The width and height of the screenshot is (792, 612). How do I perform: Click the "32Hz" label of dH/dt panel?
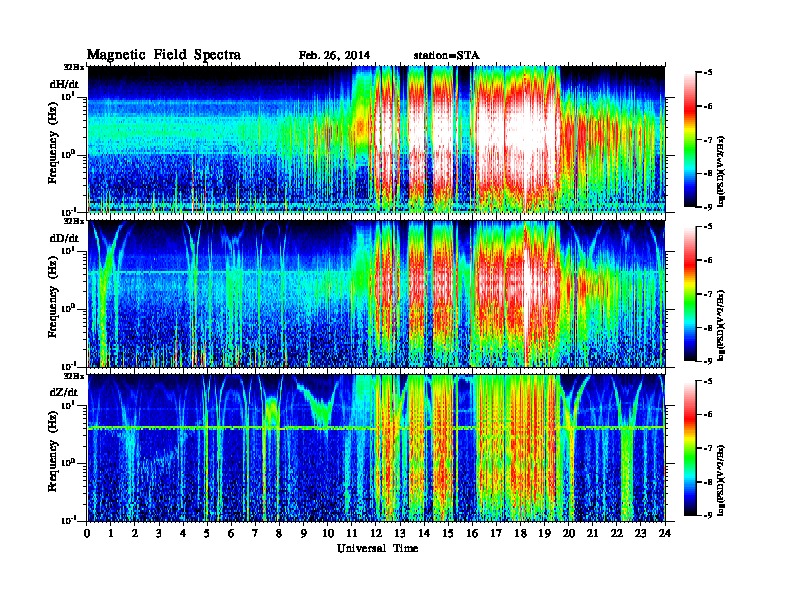74,67
